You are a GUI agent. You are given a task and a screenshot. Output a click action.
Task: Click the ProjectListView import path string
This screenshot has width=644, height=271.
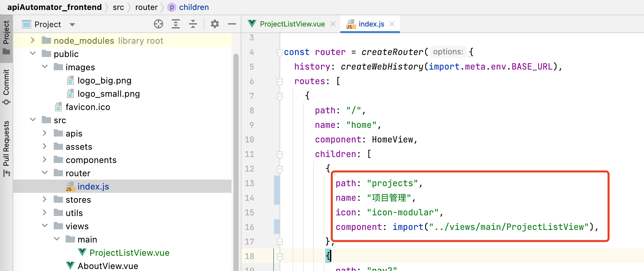508,227
